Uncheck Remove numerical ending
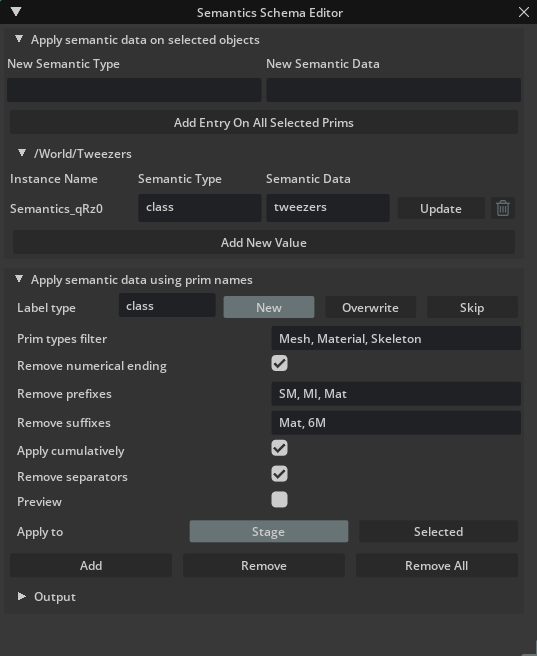This screenshot has width=537, height=656. (x=279, y=363)
